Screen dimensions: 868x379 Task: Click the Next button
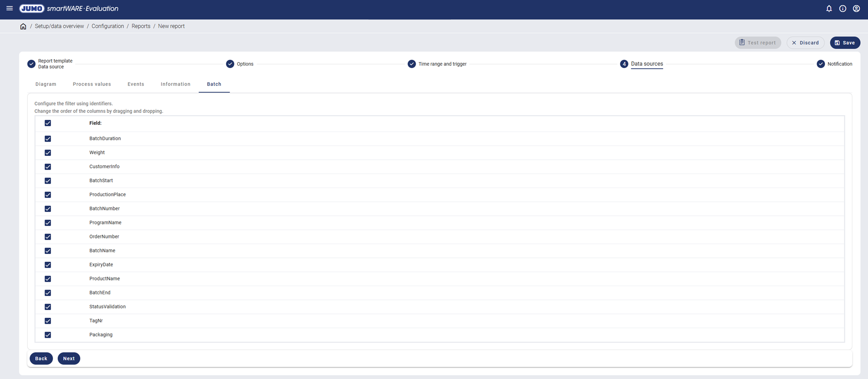69,359
